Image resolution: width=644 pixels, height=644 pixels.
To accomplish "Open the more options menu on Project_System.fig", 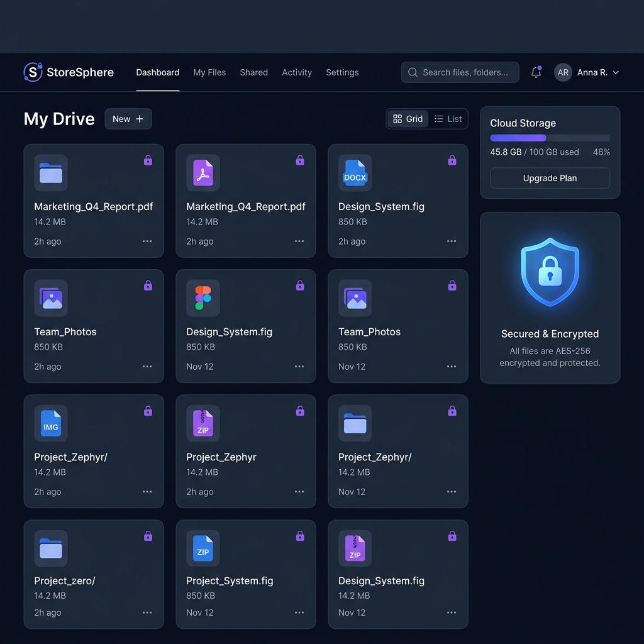I will (x=299, y=613).
